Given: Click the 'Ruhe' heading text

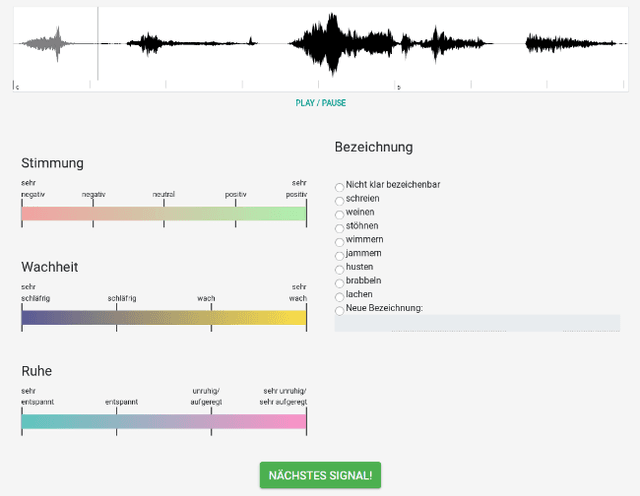Looking at the screenshot, I should click(37, 371).
